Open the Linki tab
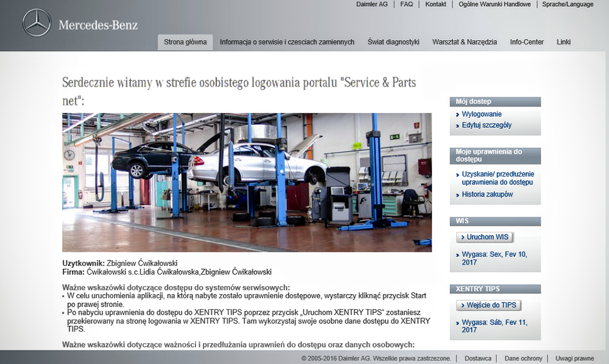 coord(563,42)
